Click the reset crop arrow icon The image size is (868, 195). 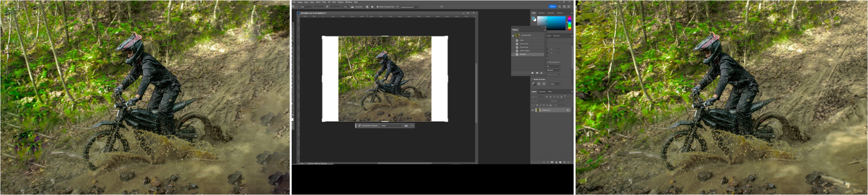tap(441, 7)
